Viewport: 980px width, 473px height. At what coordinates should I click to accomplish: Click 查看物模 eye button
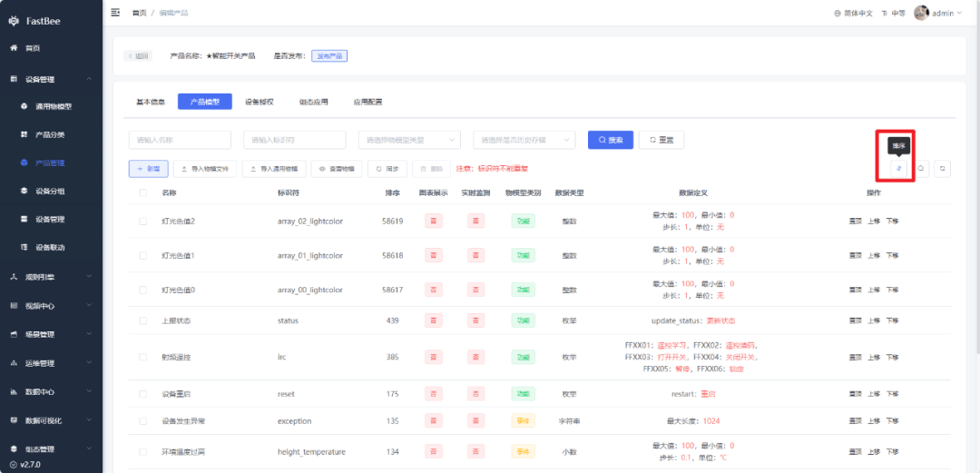[337, 169]
